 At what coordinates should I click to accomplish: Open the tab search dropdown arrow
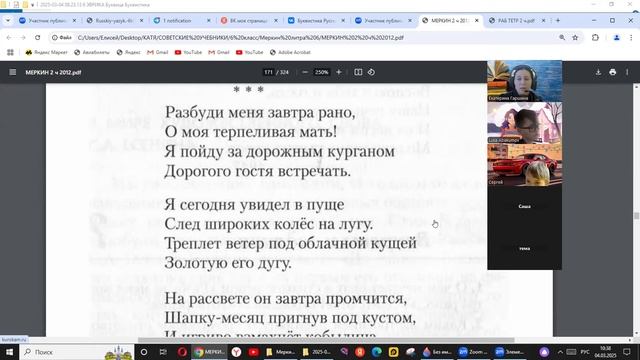click(8, 20)
